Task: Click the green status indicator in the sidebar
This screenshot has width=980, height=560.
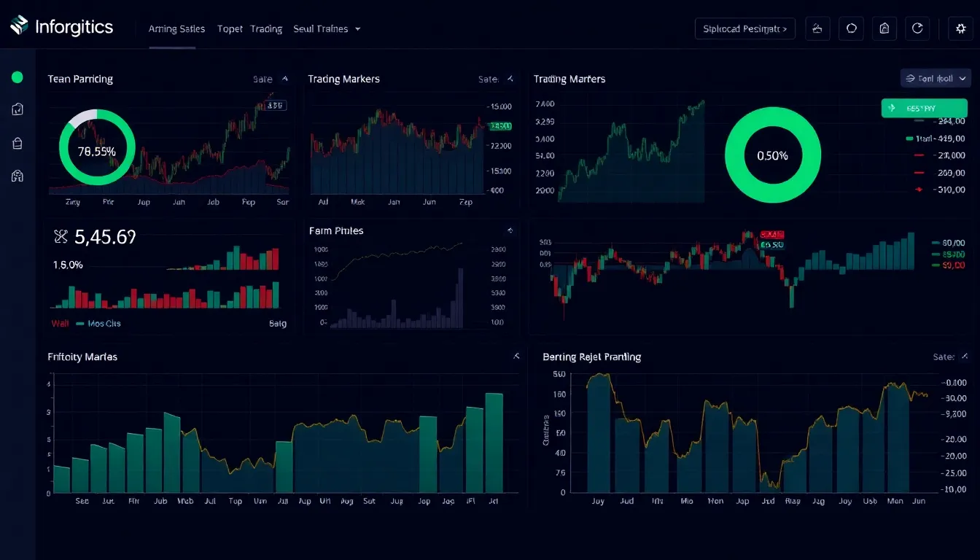Action: [x=16, y=77]
